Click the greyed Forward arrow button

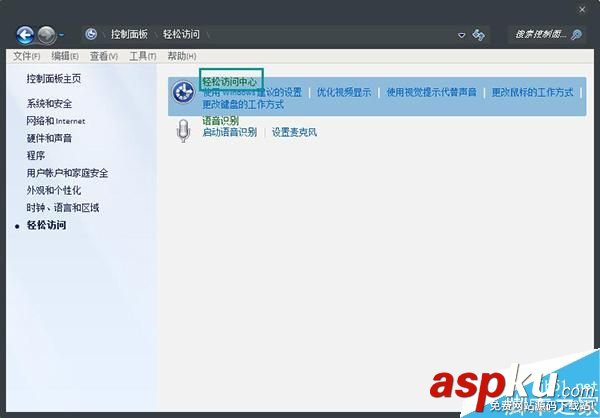coord(47,35)
